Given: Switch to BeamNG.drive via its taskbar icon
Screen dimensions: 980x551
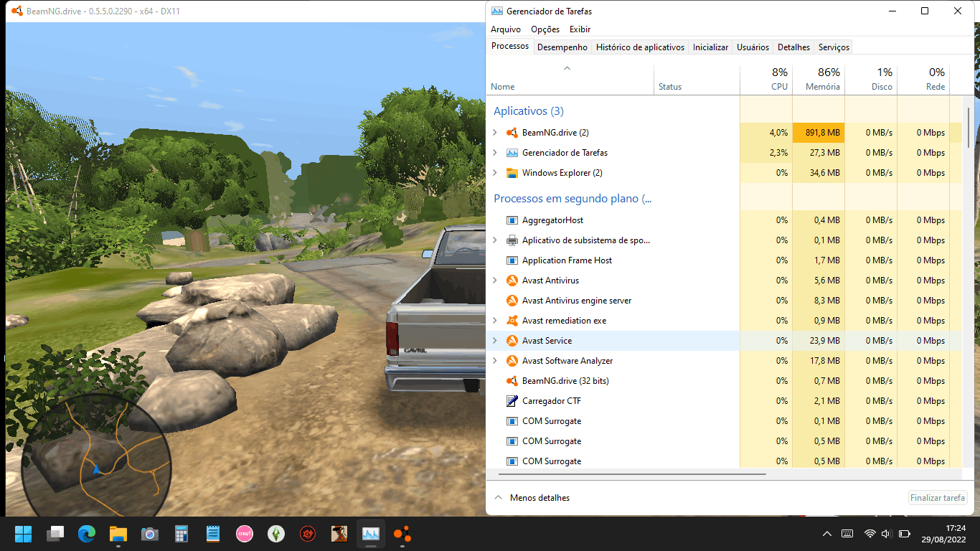Looking at the screenshot, I should 402,534.
